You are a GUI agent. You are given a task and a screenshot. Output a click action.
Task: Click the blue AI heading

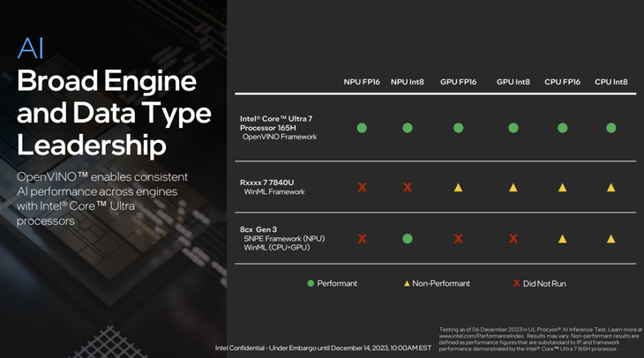(x=30, y=48)
